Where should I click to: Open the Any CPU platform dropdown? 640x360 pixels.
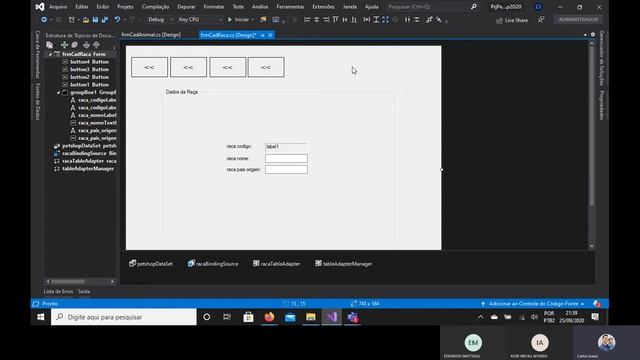click(200, 20)
